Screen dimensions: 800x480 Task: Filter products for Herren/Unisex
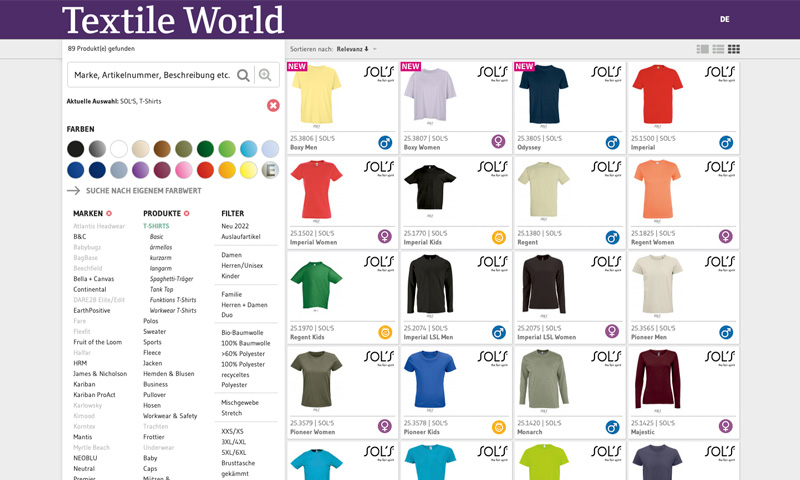pos(242,266)
